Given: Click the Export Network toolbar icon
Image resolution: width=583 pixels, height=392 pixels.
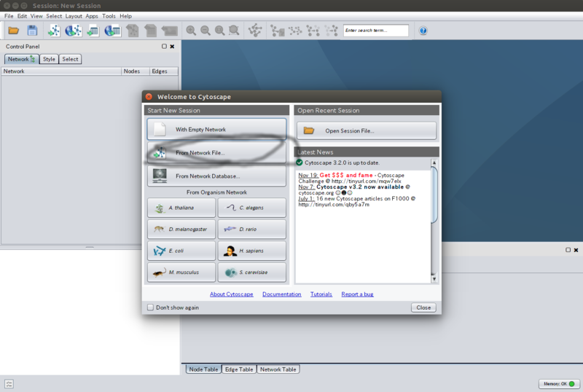Looking at the screenshot, I should pos(132,31).
